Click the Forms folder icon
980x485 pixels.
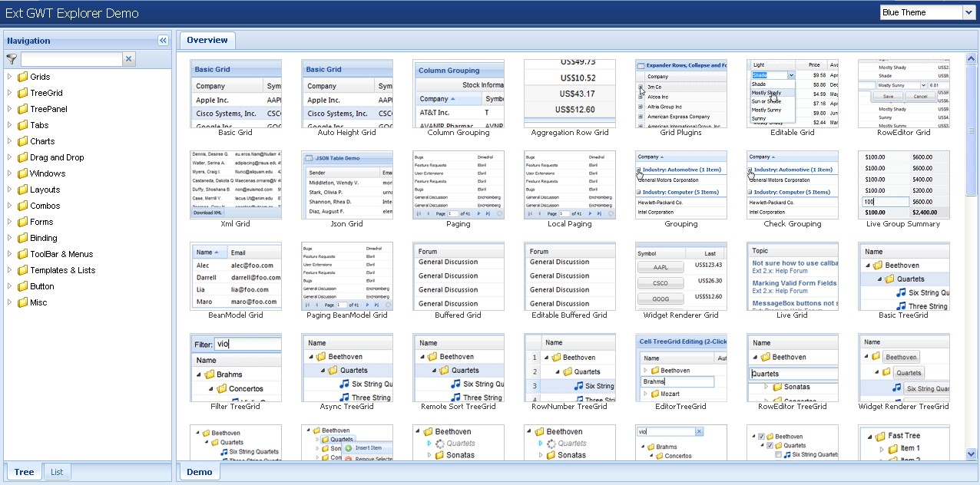(23, 222)
